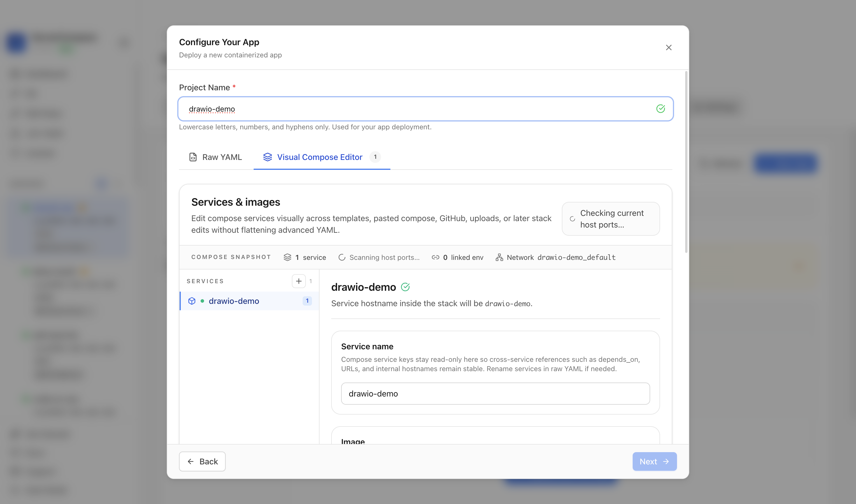Click the Service name input field

pos(495,394)
